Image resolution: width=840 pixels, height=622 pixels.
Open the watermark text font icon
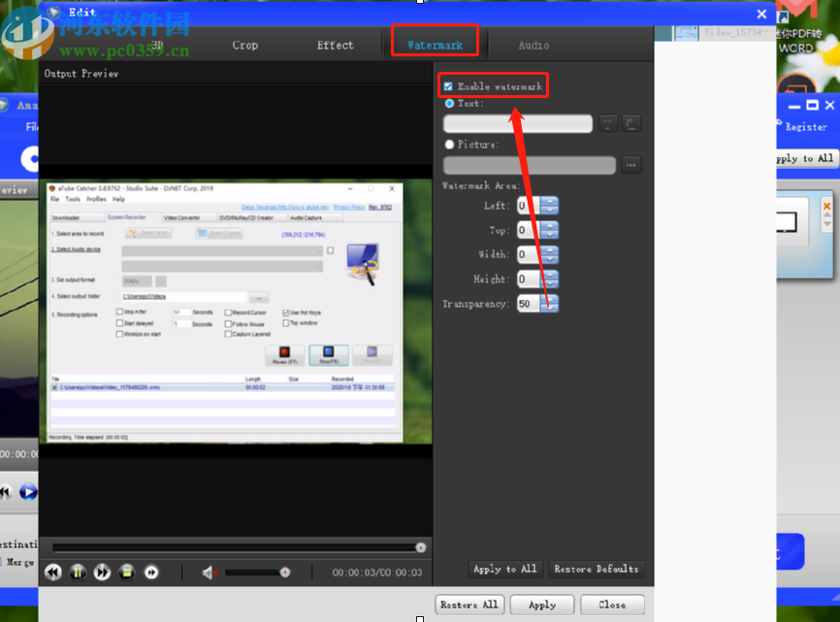[608, 123]
